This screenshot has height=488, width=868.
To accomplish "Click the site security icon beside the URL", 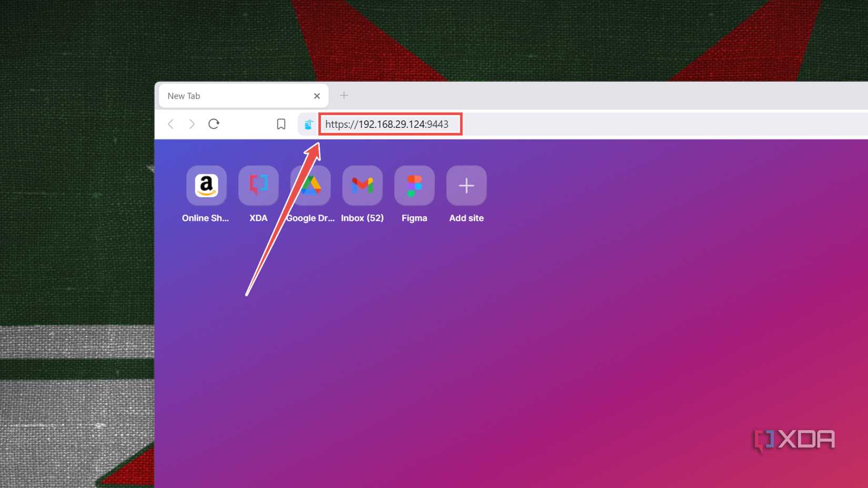I will [x=308, y=124].
